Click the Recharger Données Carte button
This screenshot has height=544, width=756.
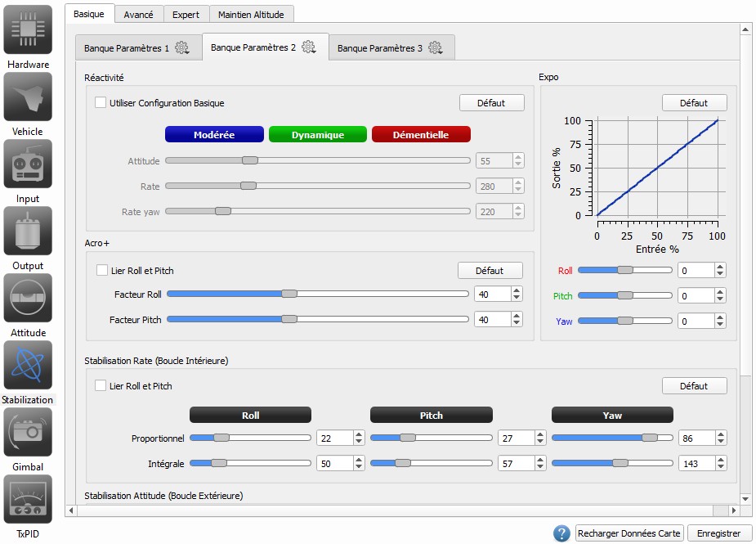(x=629, y=533)
